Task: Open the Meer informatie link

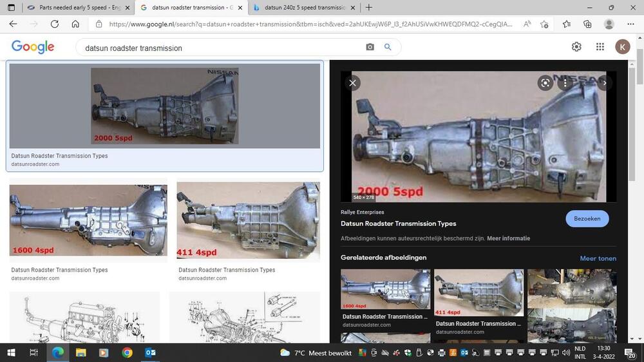Action: tap(509, 238)
